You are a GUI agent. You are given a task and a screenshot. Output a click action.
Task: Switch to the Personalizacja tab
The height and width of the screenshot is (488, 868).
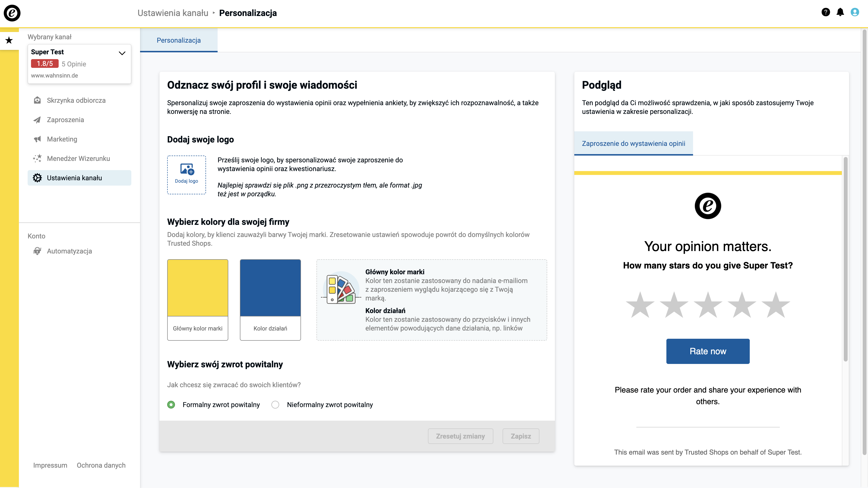click(x=179, y=40)
